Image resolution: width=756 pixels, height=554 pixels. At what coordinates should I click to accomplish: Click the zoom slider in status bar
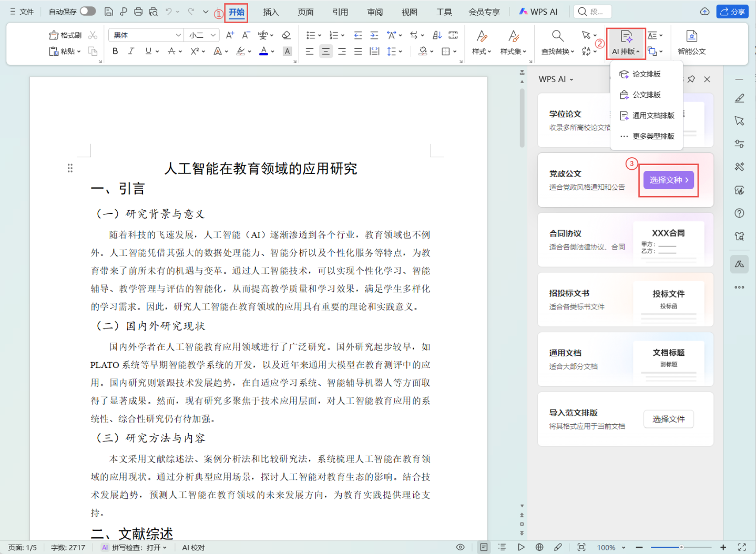pyautogui.click(x=681, y=547)
